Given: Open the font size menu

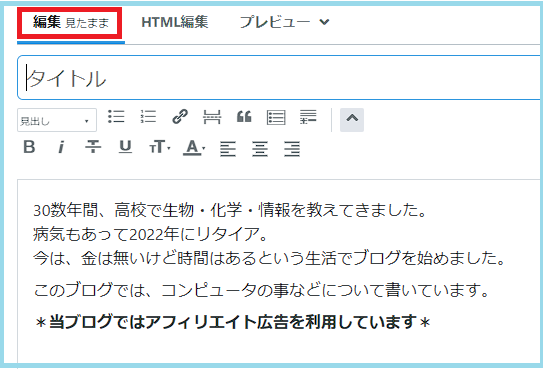Looking at the screenshot, I should 159,147.
